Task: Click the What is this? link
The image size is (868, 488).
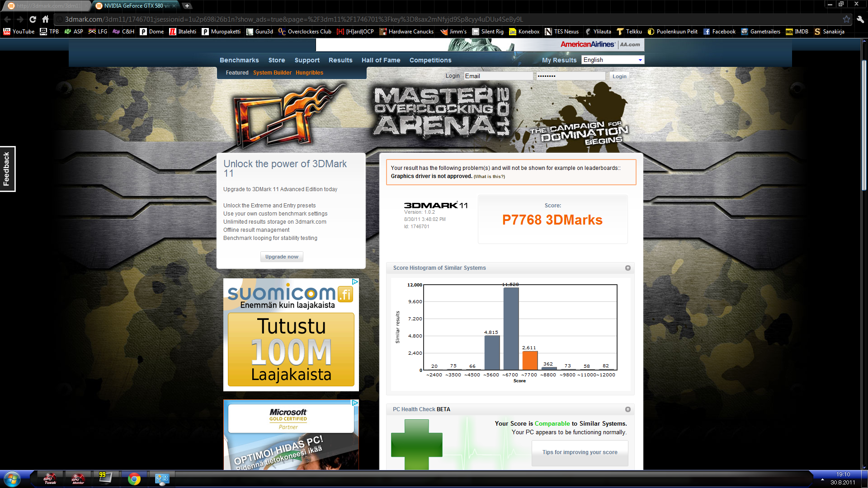Action: tap(489, 177)
